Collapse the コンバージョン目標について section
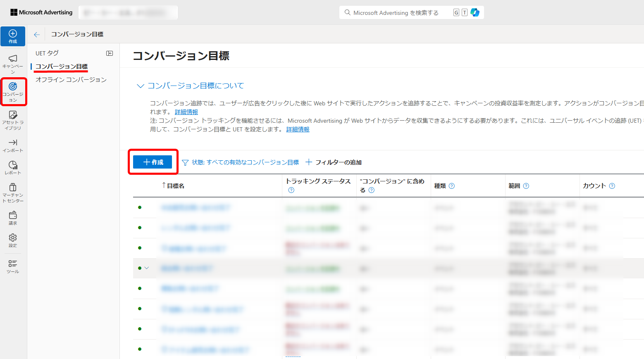The image size is (644, 359). pos(140,86)
